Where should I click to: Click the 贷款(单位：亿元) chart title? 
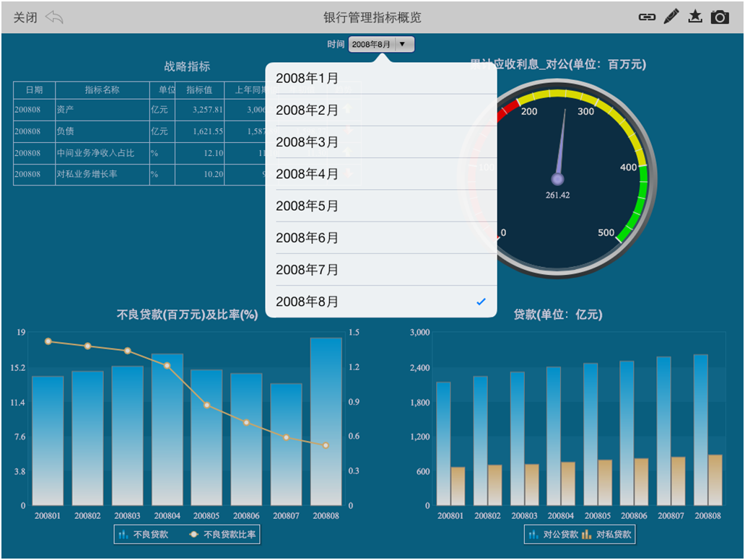[558, 314]
